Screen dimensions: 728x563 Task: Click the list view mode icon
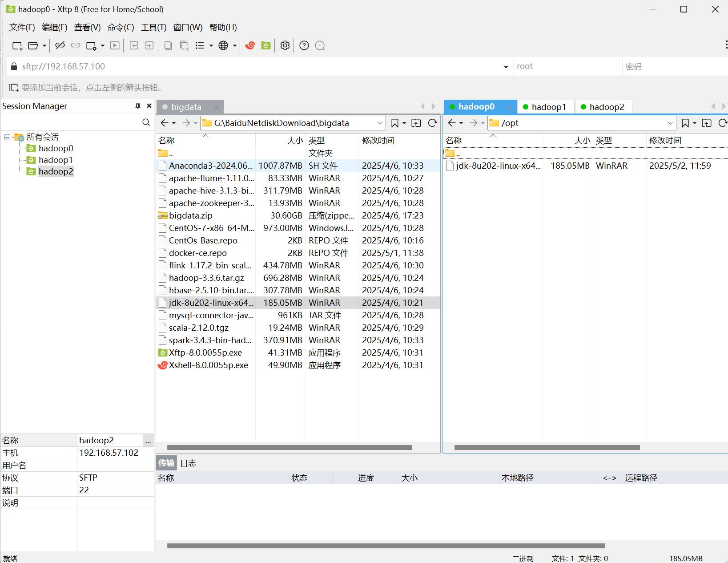pos(200,45)
